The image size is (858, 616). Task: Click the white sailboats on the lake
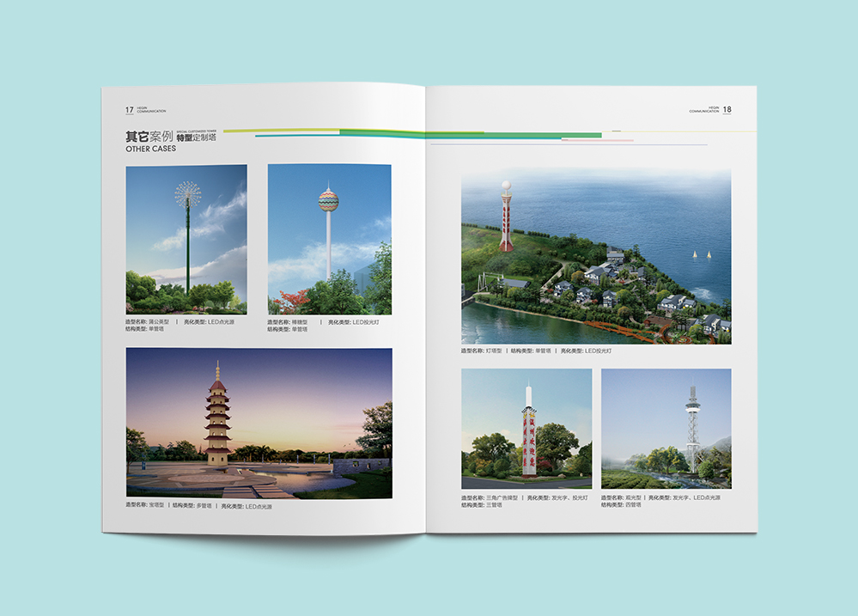pyautogui.click(x=701, y=254)
